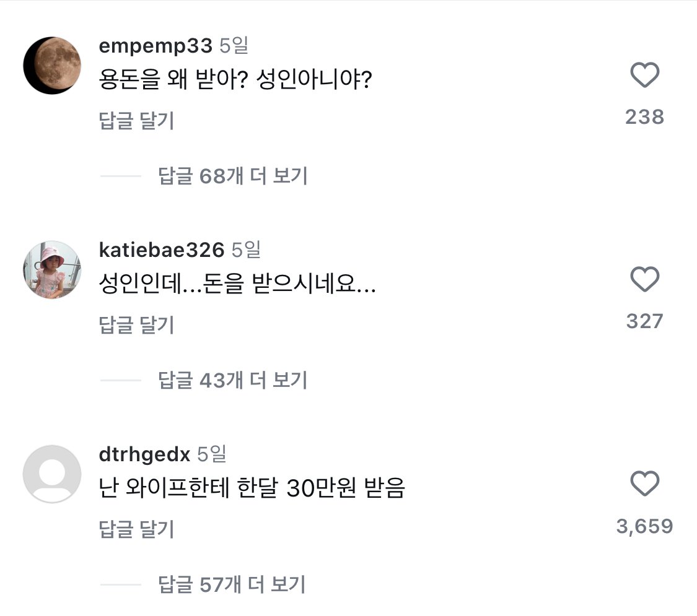Open the empemp33 username link
This screenshot has height=616, width=697.
coord(156,46)
